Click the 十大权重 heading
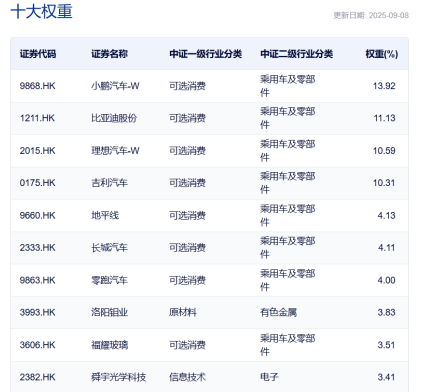This screenshot has width=434, height=392. [x=42, y=12]
